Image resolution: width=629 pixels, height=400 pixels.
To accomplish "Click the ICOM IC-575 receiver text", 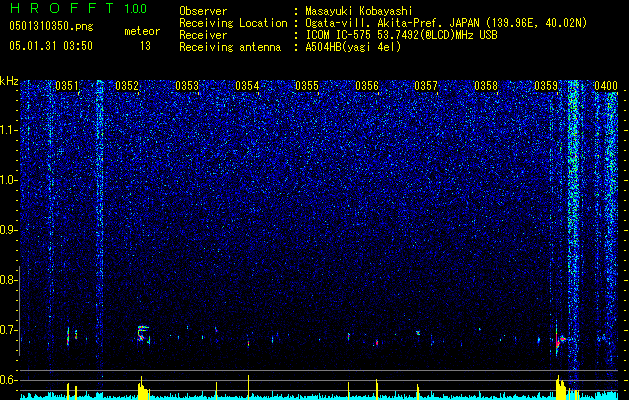I will tap(401, 35).
